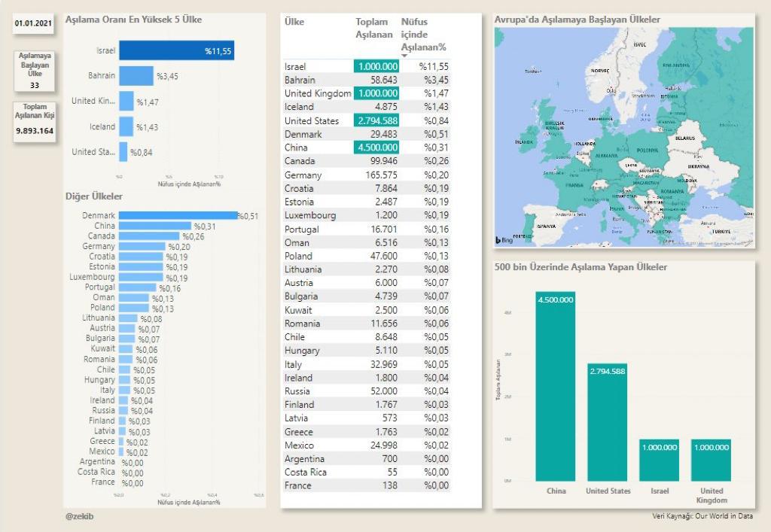Click China's highlighted 4.500.000 table cell

[376, 147]
